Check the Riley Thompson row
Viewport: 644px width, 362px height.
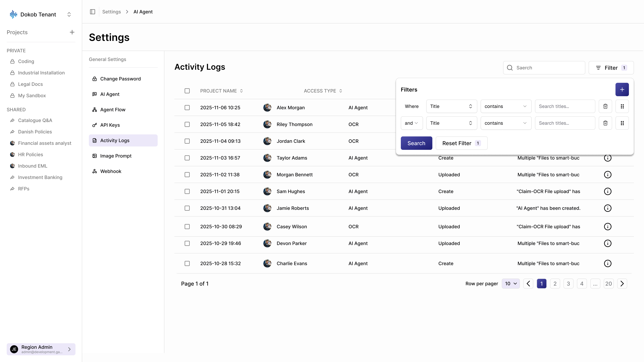point(187,124)
